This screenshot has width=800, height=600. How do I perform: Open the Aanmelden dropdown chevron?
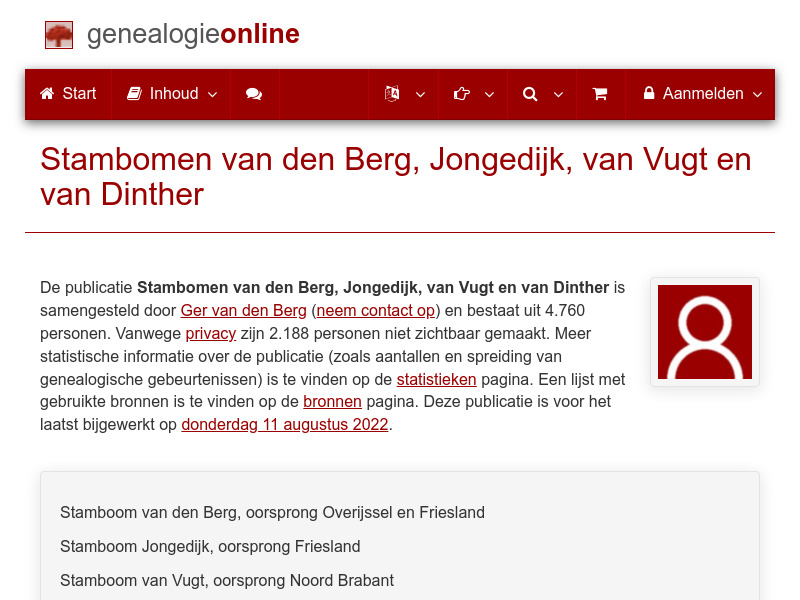click(757, 93)
